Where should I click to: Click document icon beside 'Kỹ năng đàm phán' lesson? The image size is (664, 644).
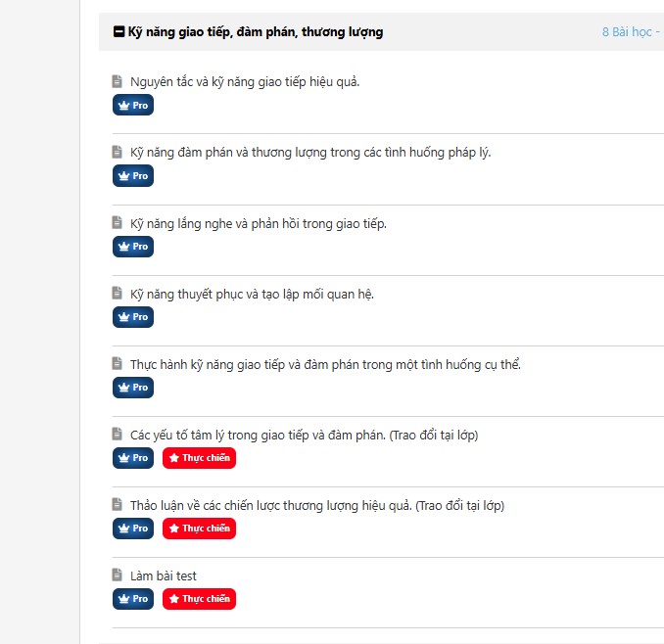118,152
